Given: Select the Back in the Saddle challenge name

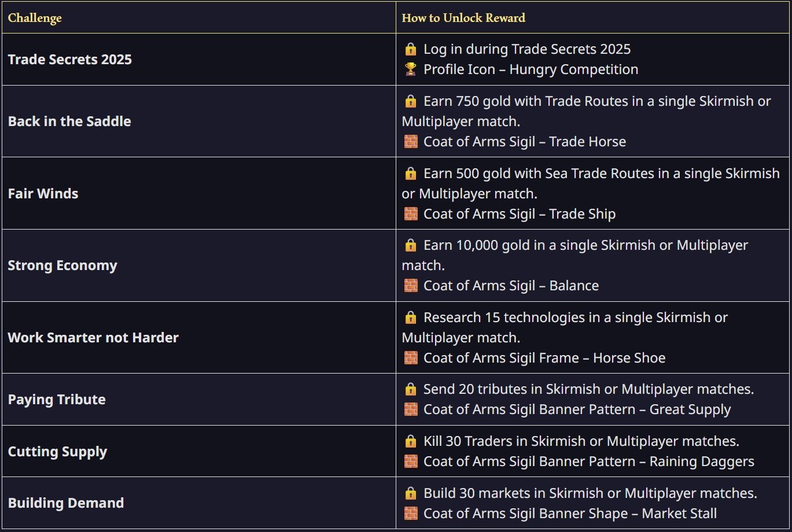Looking at the screenshot, I should coord(69,121).
